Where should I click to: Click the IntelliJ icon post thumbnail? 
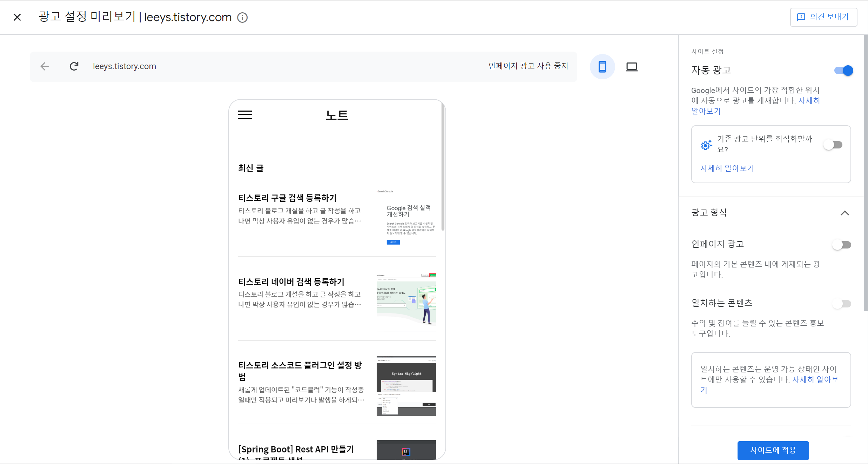click(x=406, y=450)
